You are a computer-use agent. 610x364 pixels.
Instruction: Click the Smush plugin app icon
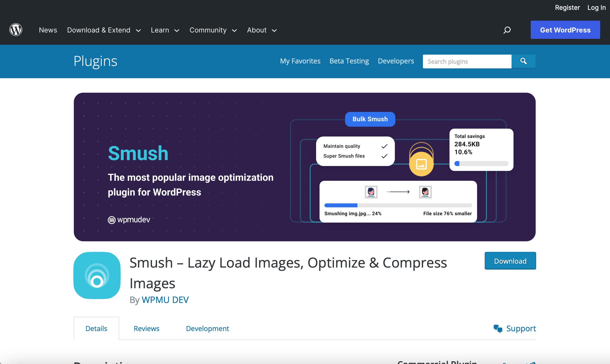tap(97, 275)
